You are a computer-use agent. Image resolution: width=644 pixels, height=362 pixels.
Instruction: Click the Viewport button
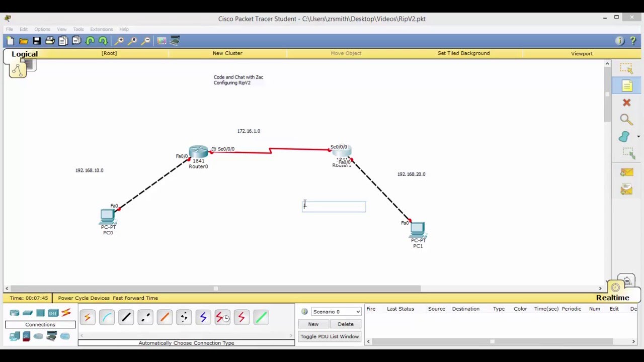582,53
